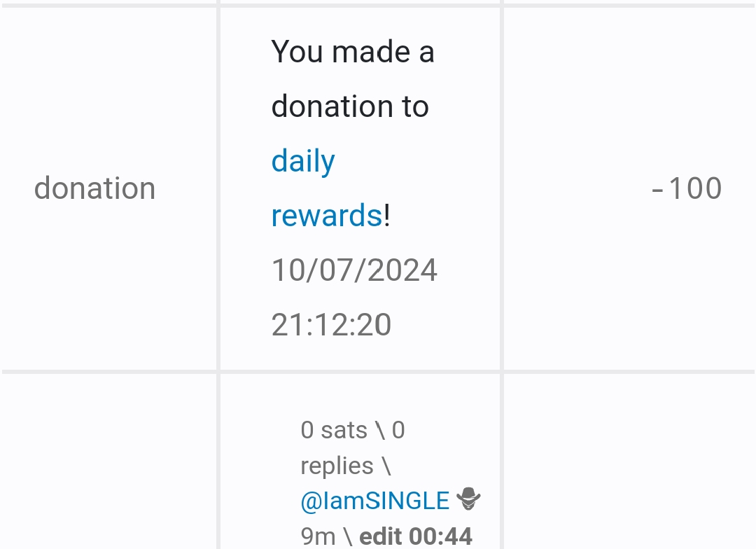
Task: Click the '0 sats' text
Action: pyautogui.click(x=333, y=430)
